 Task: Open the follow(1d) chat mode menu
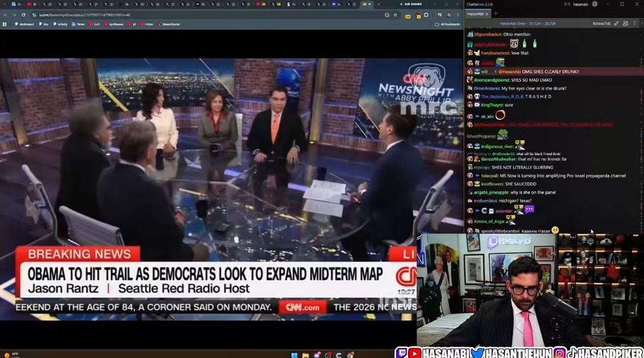coord(601,24)
